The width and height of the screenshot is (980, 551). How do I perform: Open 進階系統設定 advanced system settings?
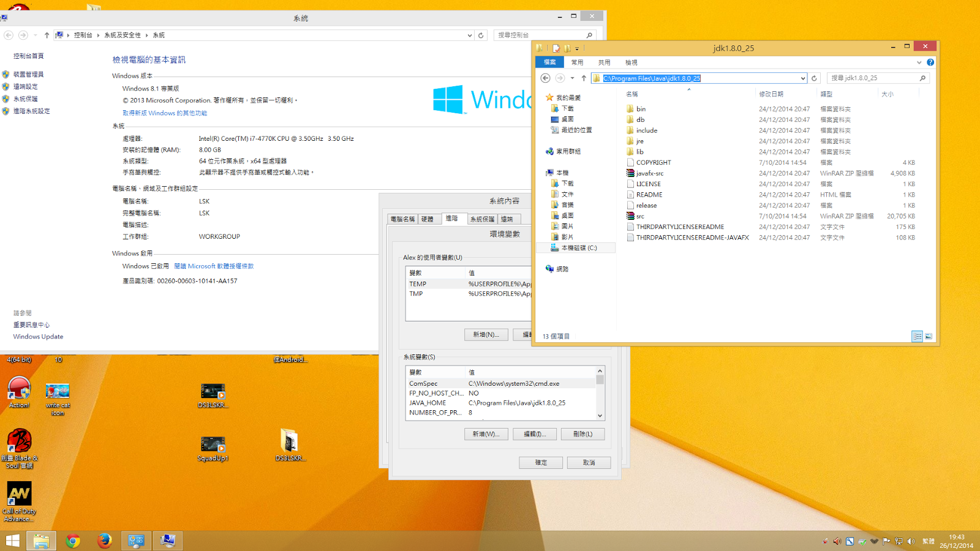(x=31, y=111)
